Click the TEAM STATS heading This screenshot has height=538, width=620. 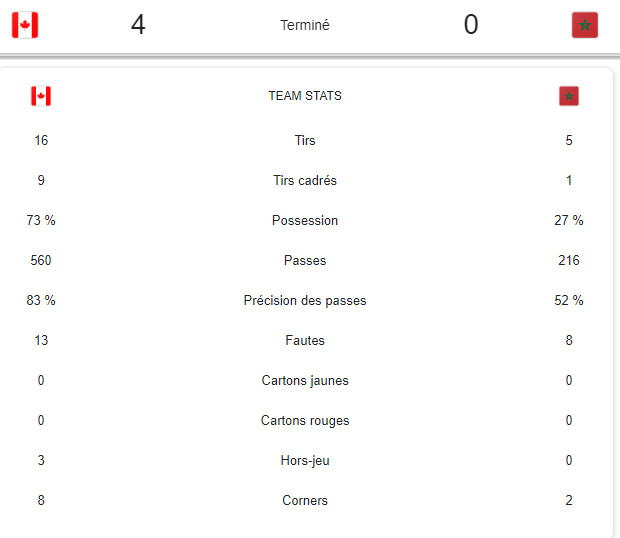click(305, 96)
